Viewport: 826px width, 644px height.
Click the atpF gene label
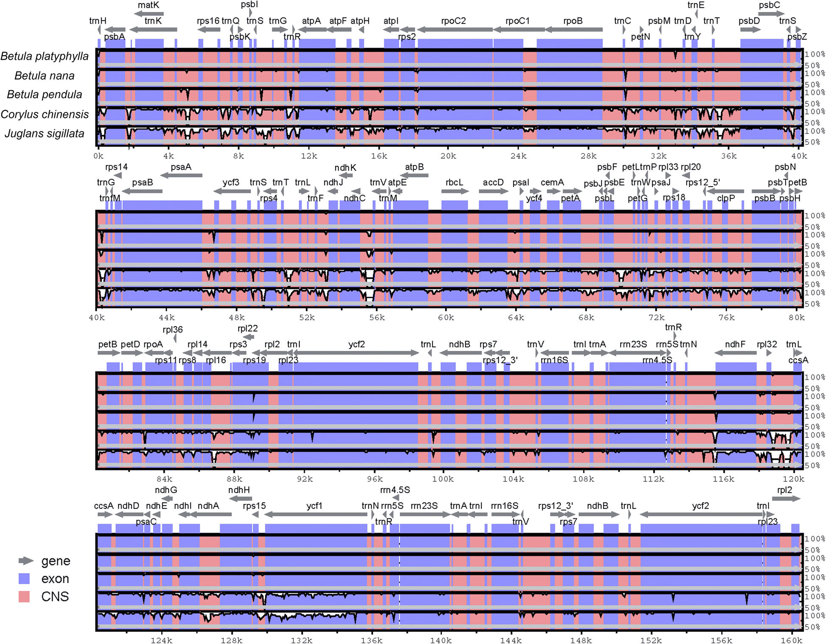(x=338, y=21)
